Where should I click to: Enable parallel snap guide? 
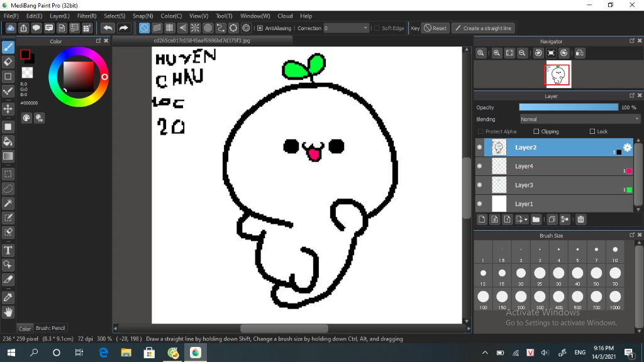tap(157, 28)
